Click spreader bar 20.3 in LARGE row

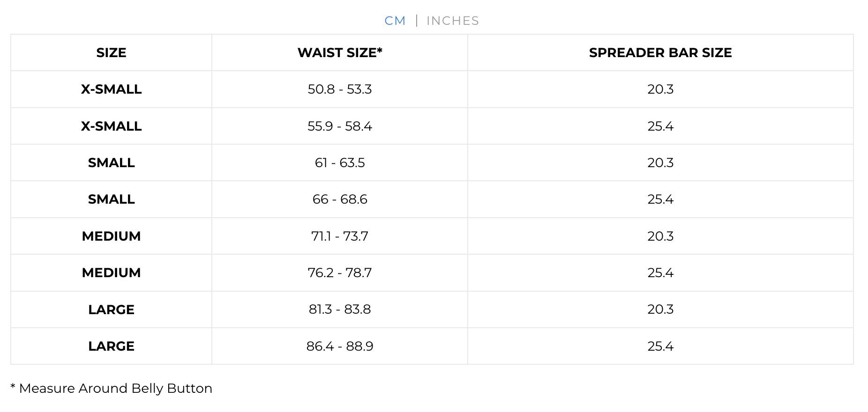660,309
